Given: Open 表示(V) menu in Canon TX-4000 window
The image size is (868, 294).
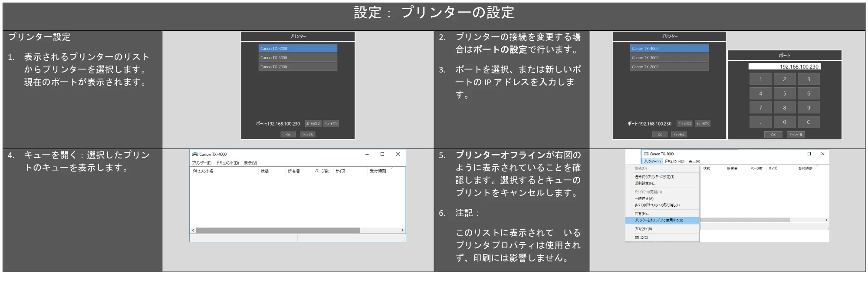Looking at the screenshot, I should [250, 163].
